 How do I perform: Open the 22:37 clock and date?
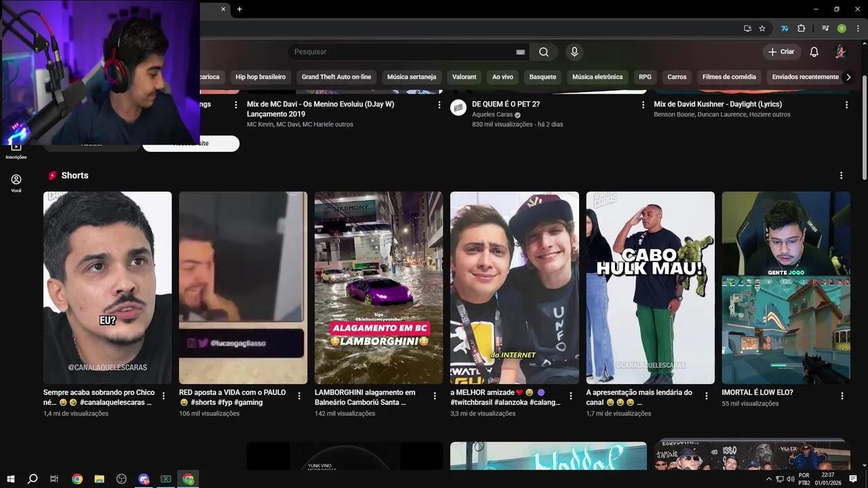(x=828, y=479)
